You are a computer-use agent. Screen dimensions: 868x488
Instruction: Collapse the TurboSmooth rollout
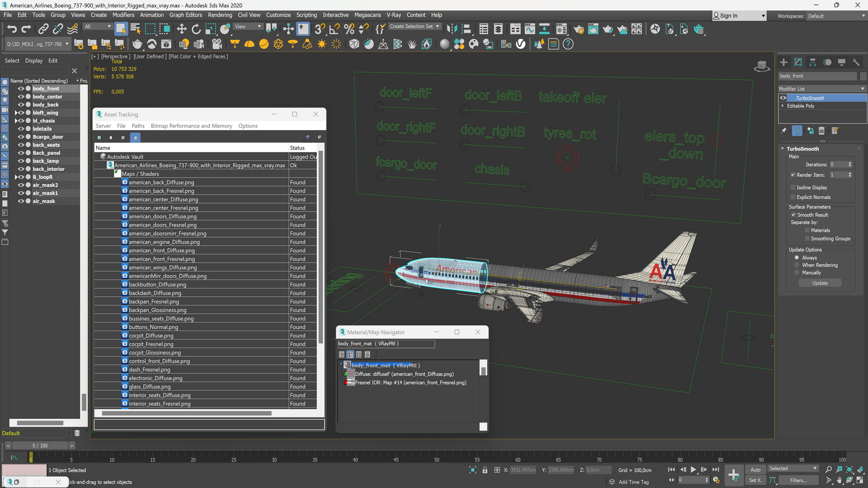point(783,149)
